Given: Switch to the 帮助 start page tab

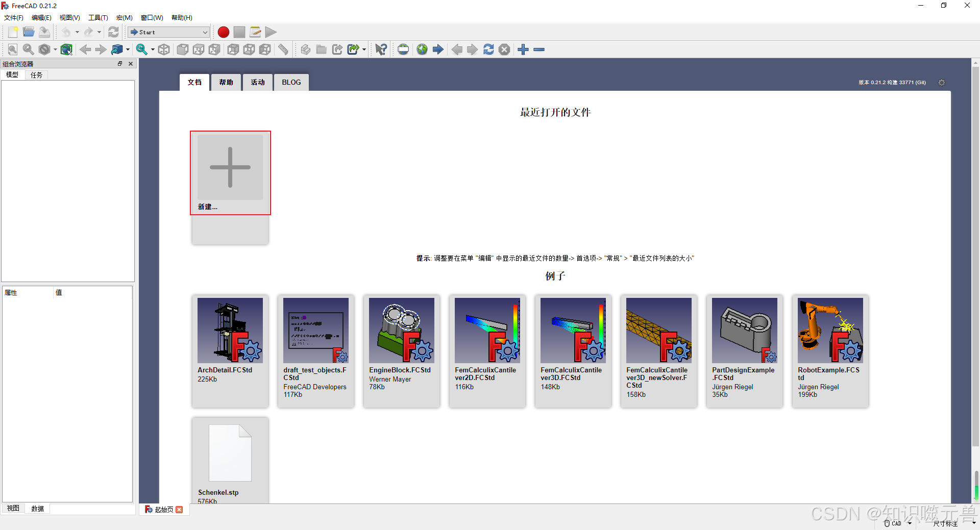Looking at the screenshot, I should coord(226,82).
